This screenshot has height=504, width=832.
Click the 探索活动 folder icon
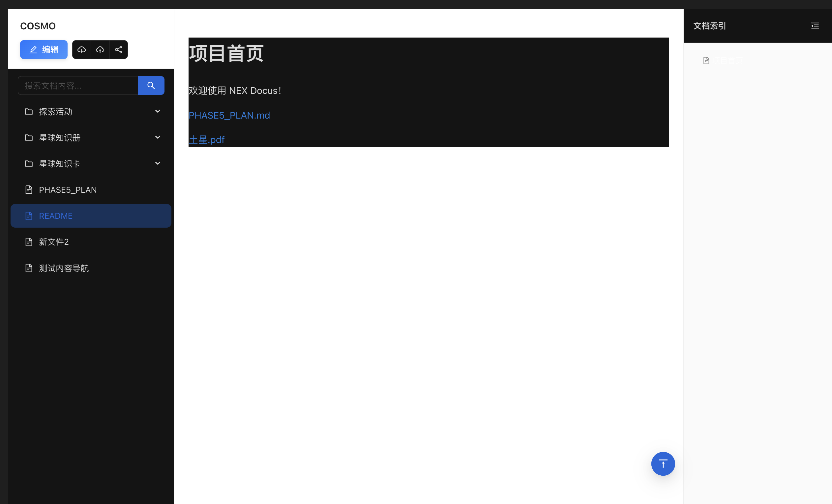29,112
